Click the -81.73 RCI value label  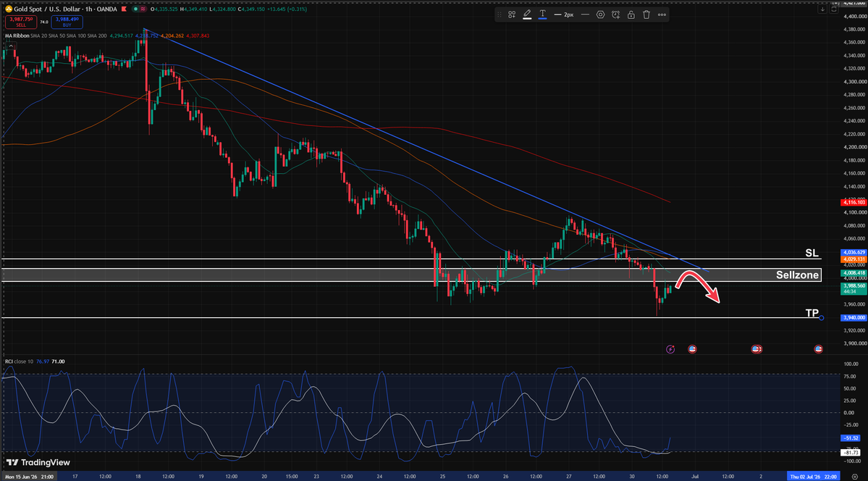click(852, 453)
